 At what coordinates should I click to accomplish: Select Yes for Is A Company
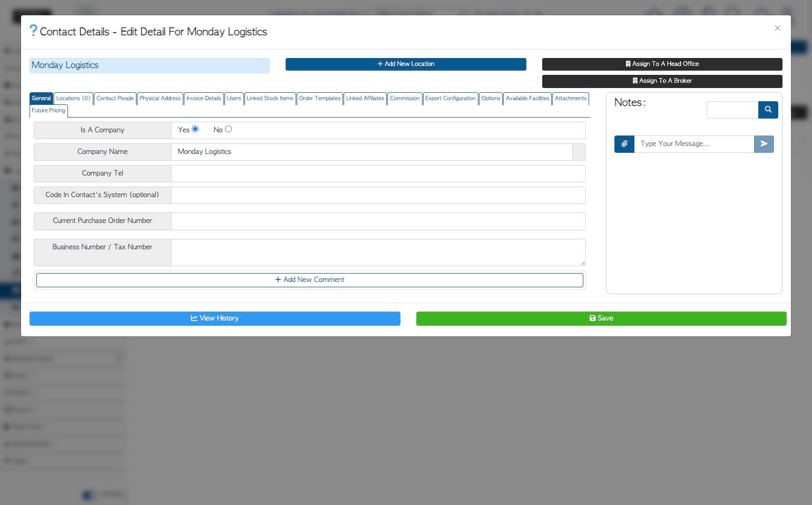(x=195, y=129)
